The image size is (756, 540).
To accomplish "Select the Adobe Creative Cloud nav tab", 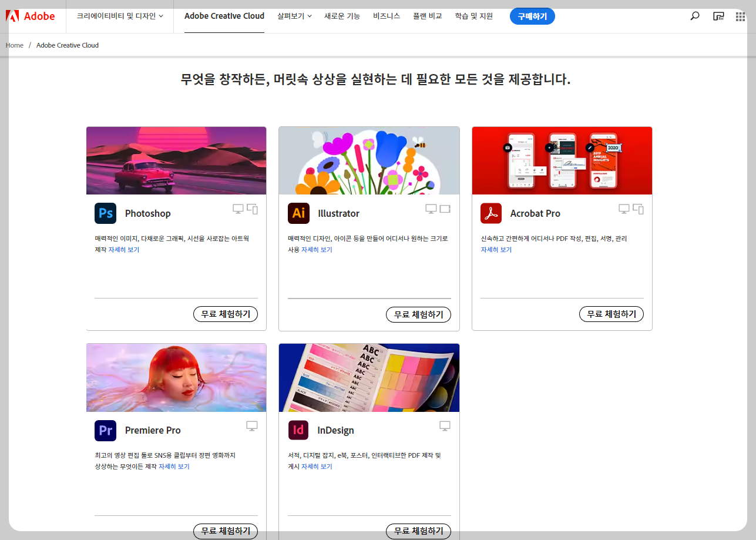I will point(224,16).
